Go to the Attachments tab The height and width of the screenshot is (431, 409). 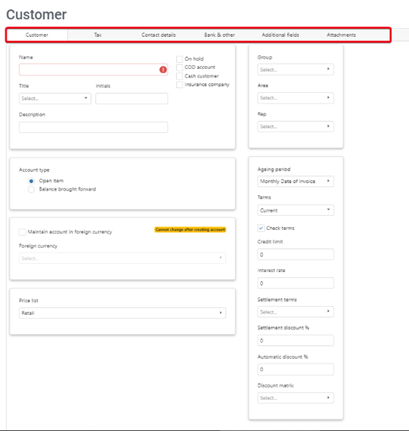click(x=341, y=35)
